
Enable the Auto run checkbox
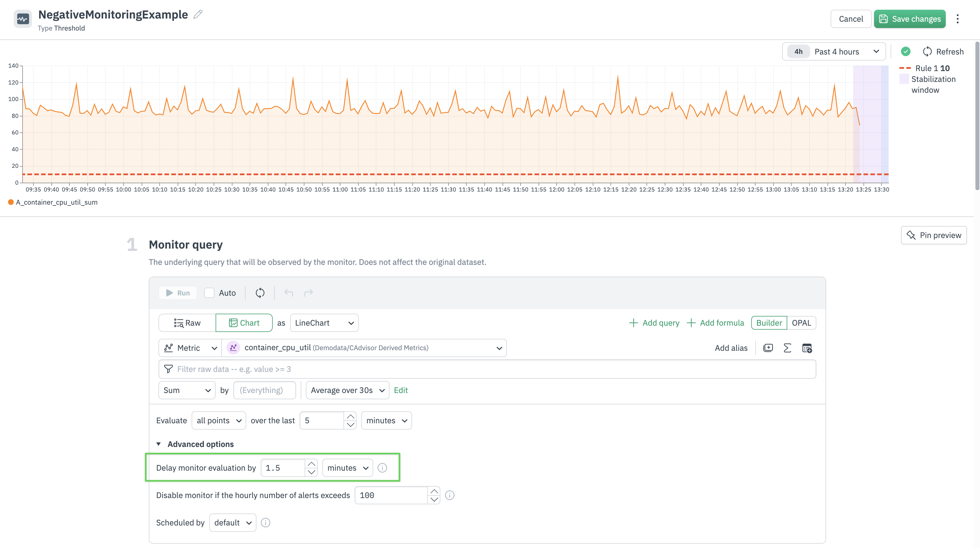coord(209,293)
